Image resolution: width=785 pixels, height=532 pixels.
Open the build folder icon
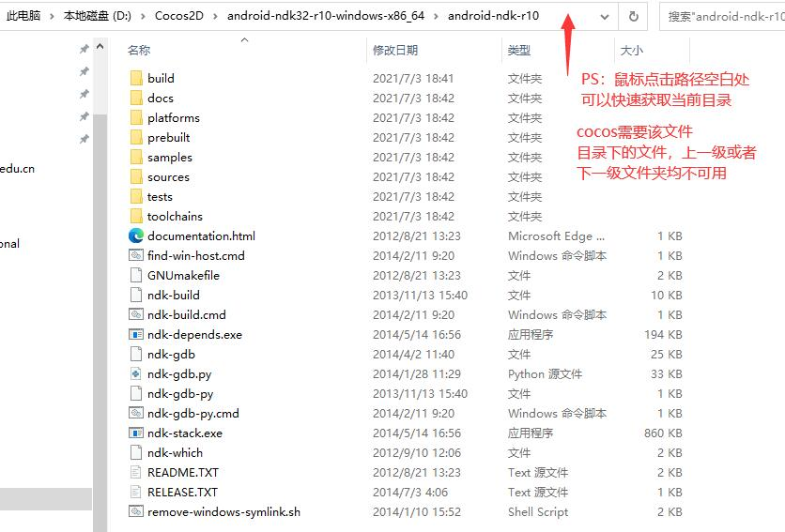point(136,78)
